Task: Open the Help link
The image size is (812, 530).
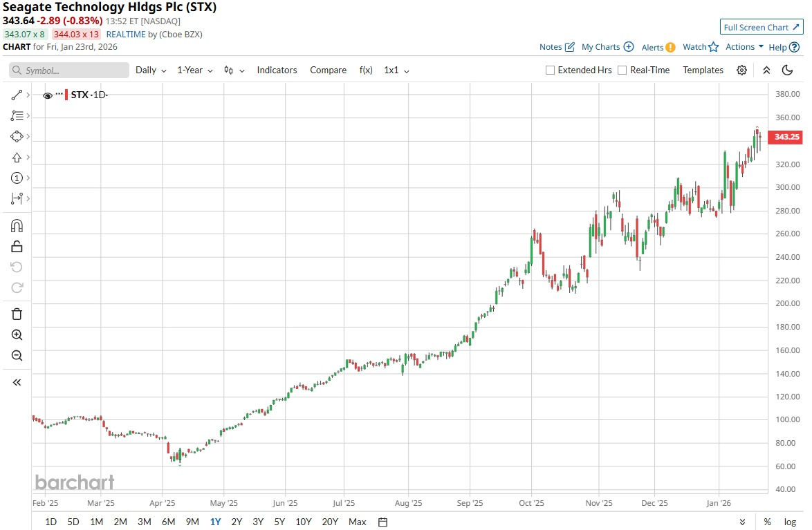Action: (784, 47)
